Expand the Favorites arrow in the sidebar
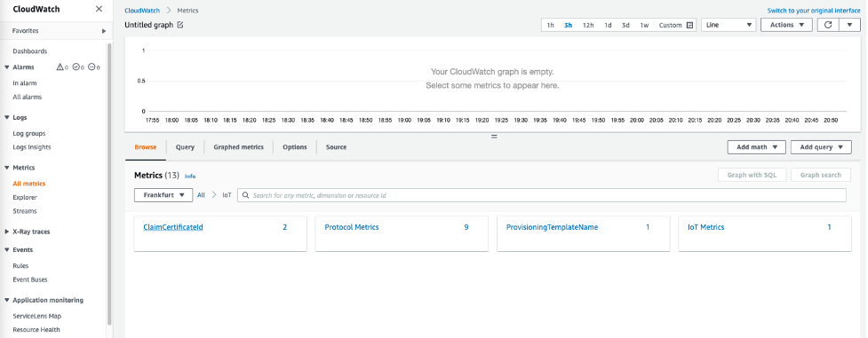 [x=104, y=31]
